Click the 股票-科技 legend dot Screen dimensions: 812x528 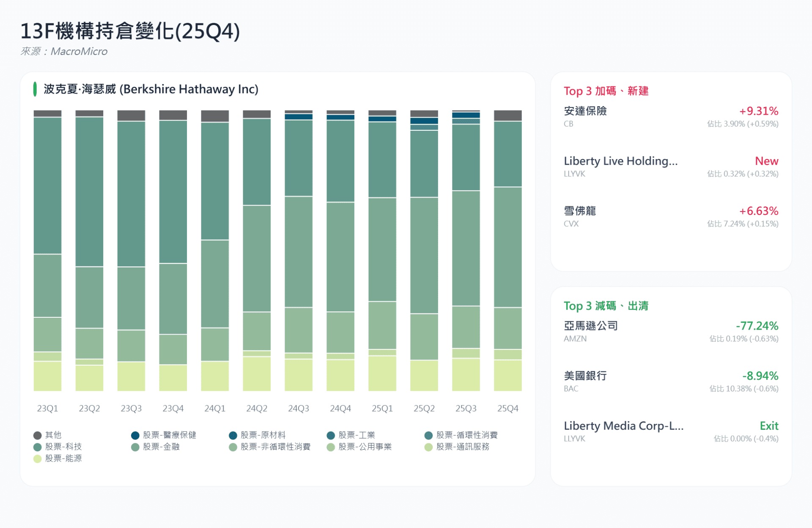coord(37,447)
